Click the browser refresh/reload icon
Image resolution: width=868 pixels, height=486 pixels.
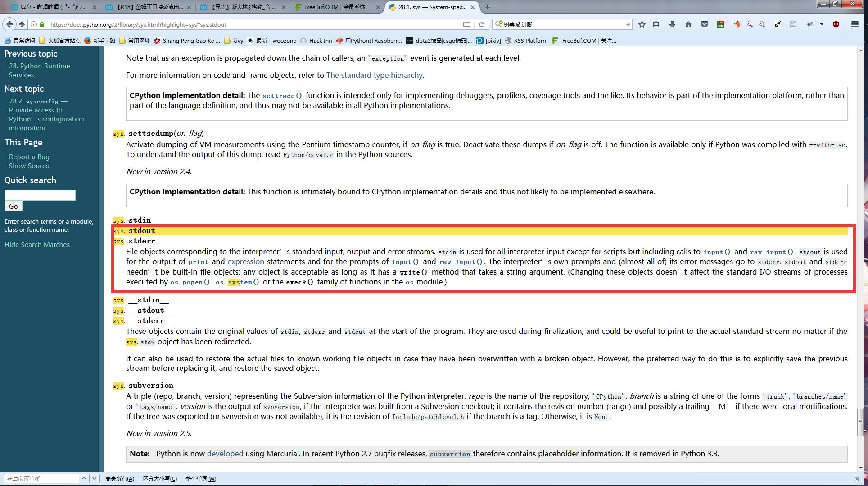[482, 24]
